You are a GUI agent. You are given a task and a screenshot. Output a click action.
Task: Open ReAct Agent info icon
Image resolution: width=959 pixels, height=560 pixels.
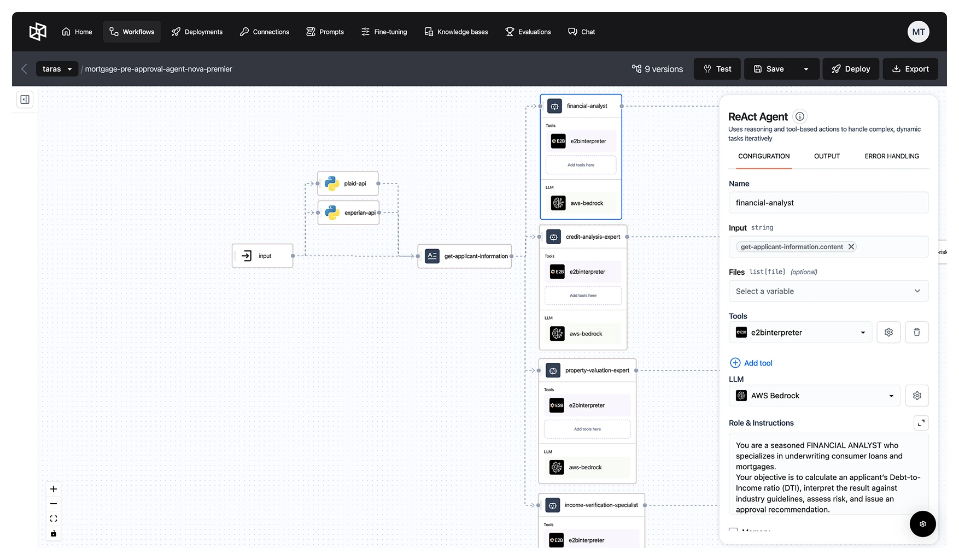pos(800,116)
